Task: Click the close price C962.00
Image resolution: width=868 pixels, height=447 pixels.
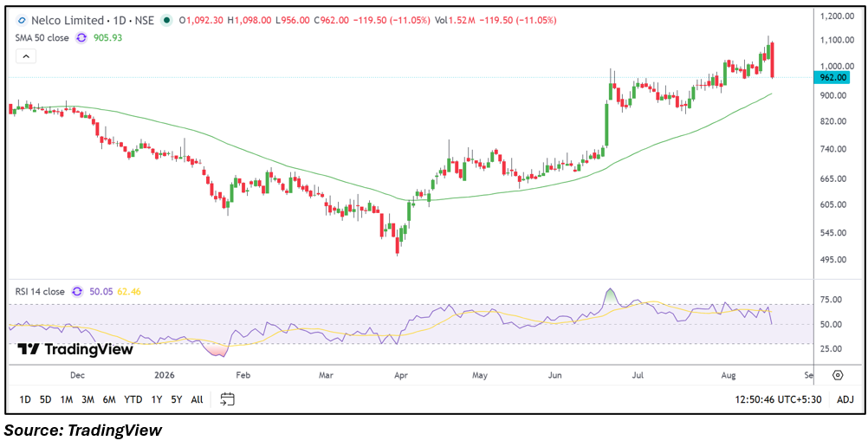Action: tap(331, 21)
